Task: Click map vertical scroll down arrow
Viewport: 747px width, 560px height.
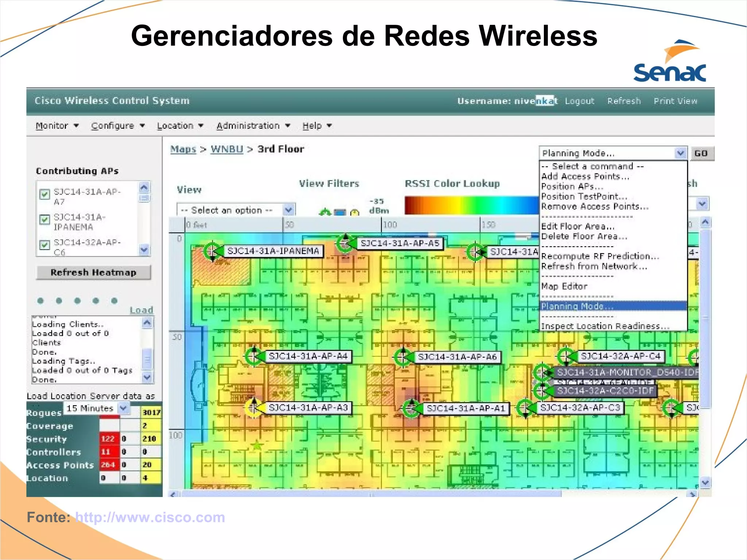Action: (x=705, y=482)
